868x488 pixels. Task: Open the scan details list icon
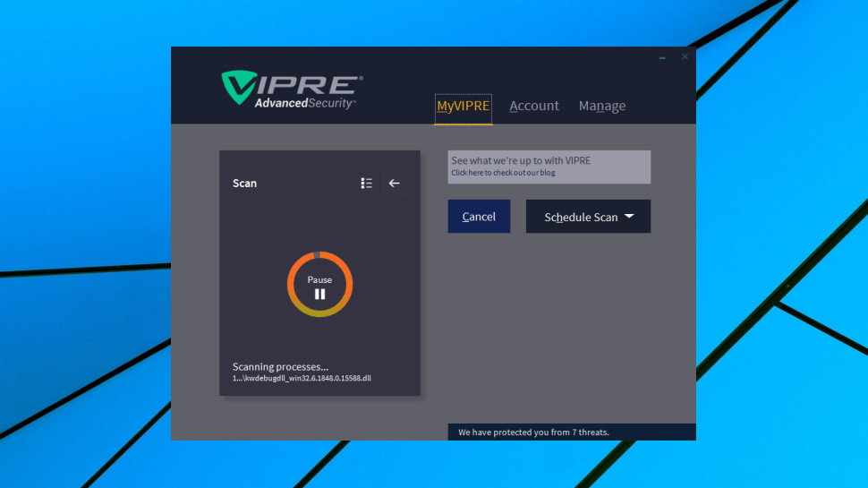(x=366, y=183)
